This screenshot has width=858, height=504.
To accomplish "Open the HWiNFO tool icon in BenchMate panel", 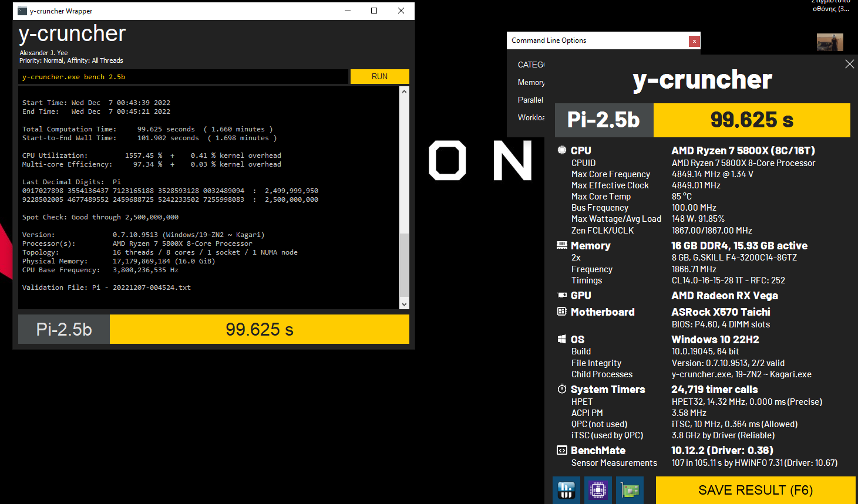I will [x=566, y=490].
